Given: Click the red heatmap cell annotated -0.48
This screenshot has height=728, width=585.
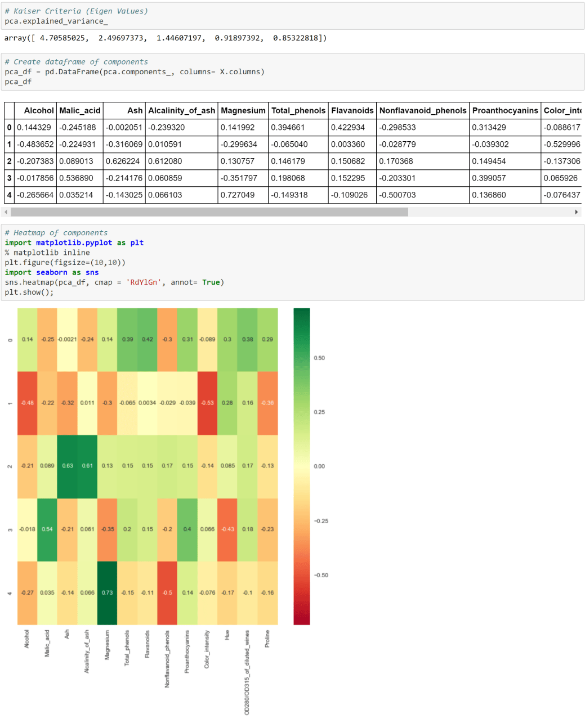Looking at the screenshot, I should coord(28,403).
